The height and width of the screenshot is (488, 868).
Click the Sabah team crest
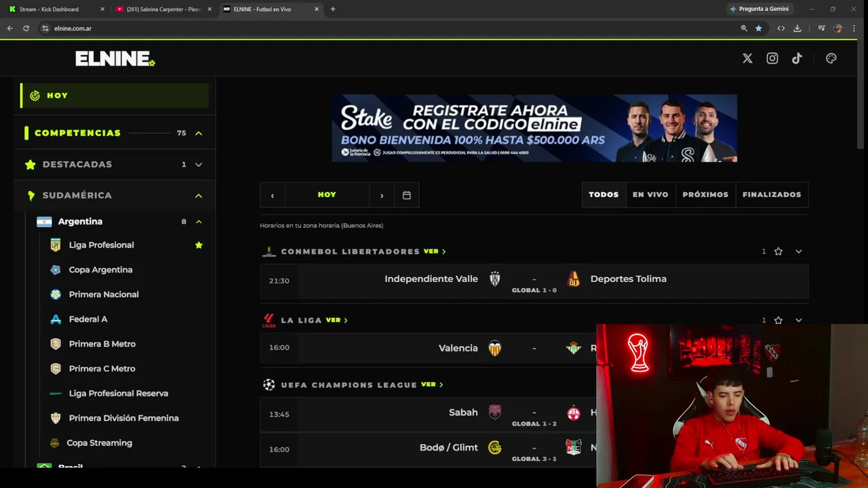click(x=495, y=413)
